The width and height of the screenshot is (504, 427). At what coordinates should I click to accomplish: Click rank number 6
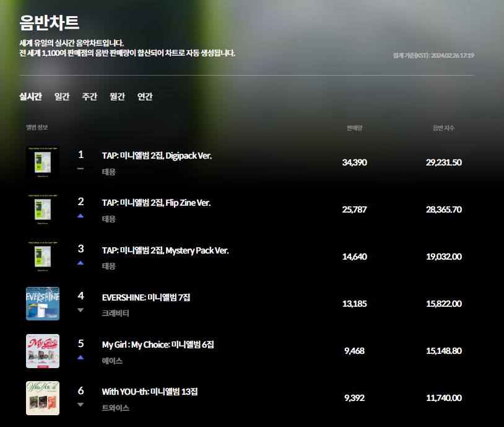click(81, 390)
